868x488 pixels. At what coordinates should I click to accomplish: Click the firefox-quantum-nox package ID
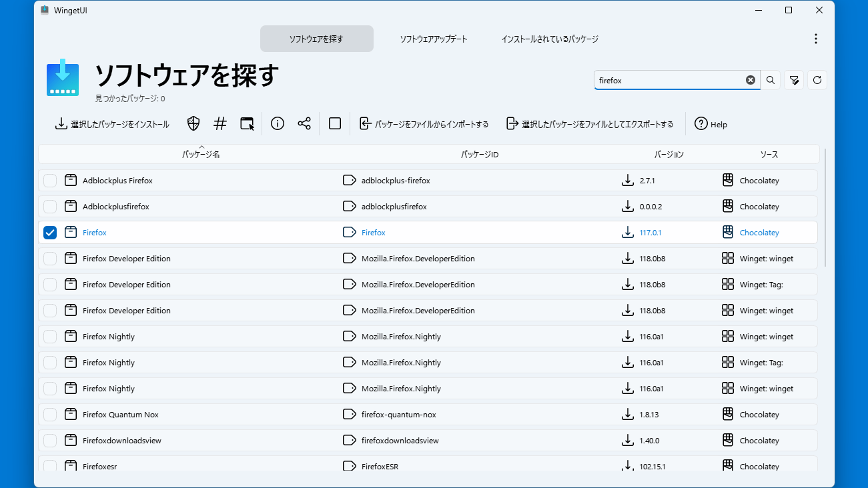399,415
